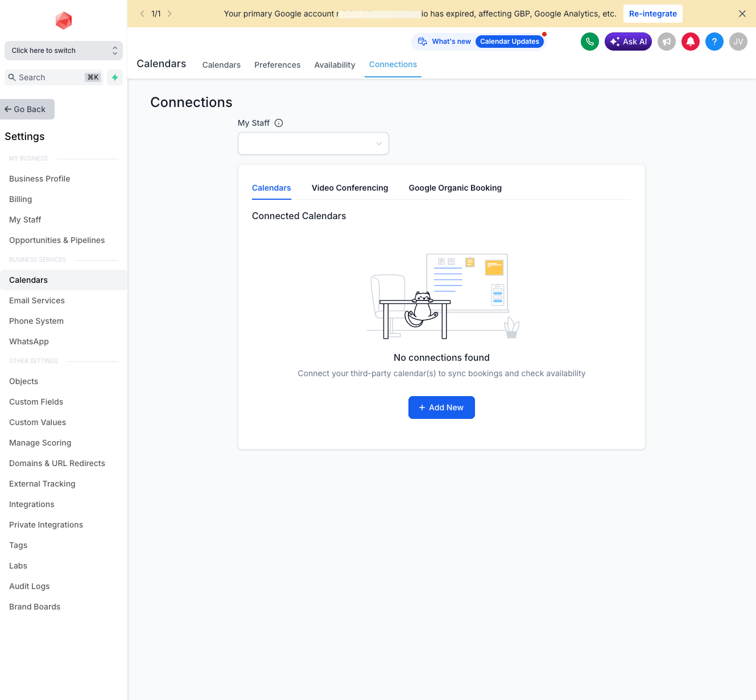Viewport: 756px width, 700px height.
Task: Open the green phone dialer icon
Action: pos(590,42)
